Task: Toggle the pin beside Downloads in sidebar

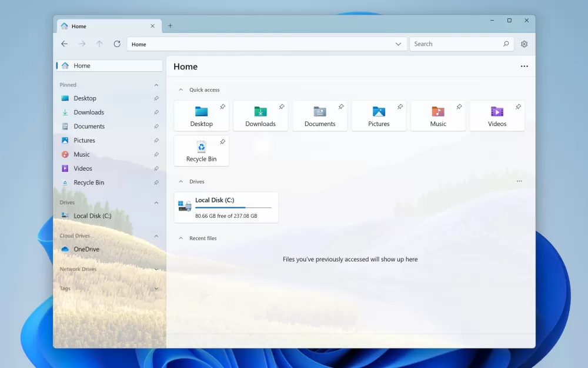Action: pos(156,112)
